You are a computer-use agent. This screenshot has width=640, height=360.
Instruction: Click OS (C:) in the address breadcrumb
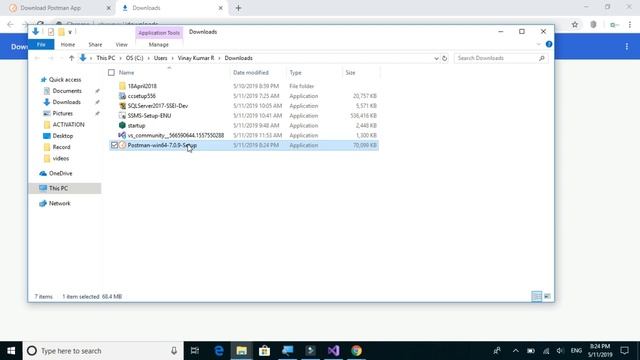[x=134, y=58]
